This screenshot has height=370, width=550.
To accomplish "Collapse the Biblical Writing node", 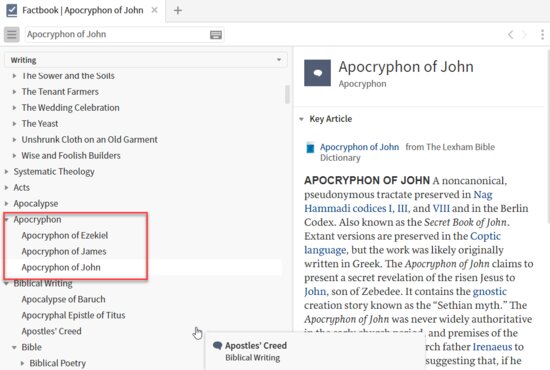I will [x=7, y=283].
